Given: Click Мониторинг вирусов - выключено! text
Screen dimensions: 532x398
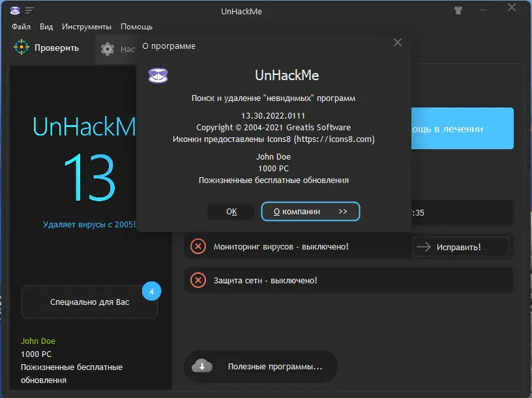Looking at the screenshot, I should 281,247.
